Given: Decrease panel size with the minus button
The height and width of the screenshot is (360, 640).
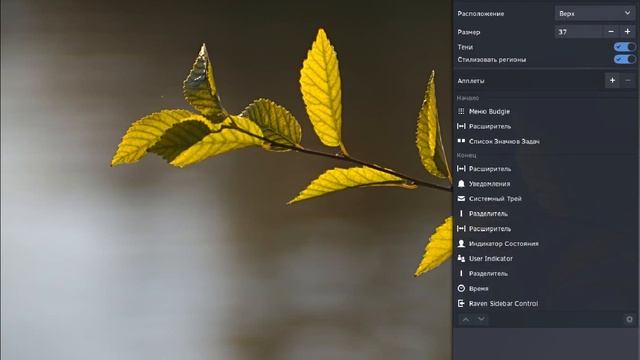Looking at the screenshot, I should pos(611,32).
